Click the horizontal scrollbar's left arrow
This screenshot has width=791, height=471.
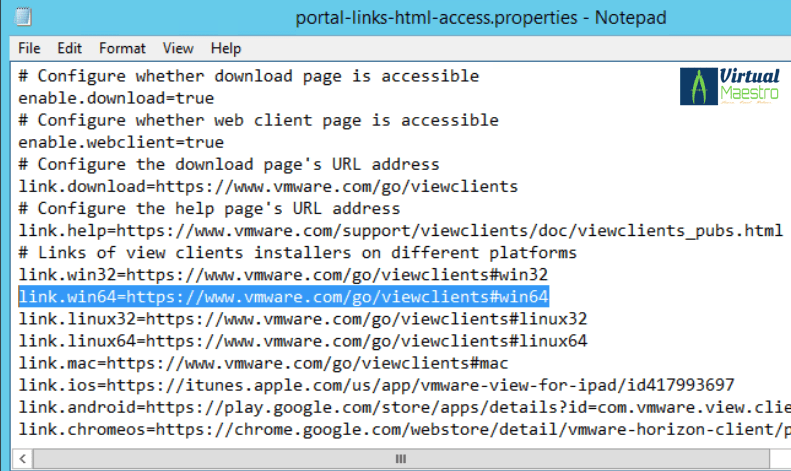[x=25, y=459]
